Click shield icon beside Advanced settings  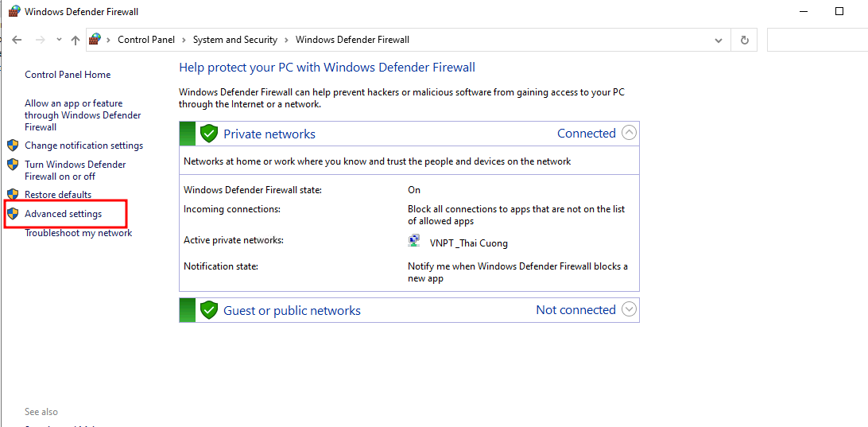point(13,214)
